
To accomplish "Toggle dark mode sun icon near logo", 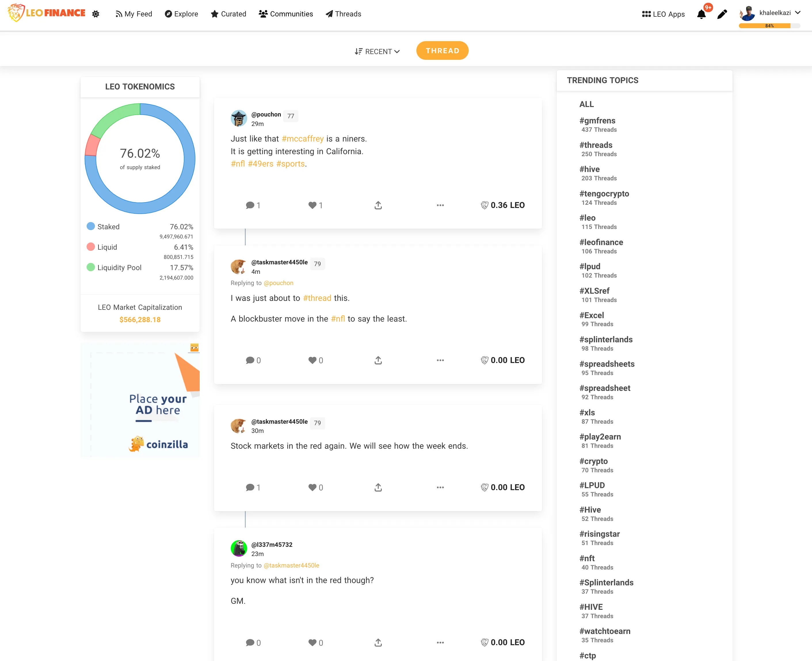I will [x=96, y=14].
